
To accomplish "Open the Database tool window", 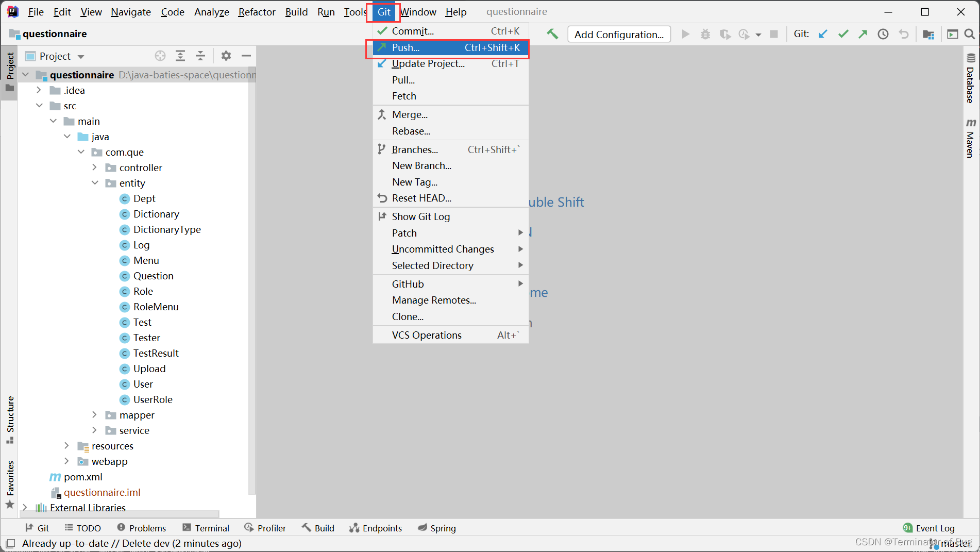I will [971, 78].
